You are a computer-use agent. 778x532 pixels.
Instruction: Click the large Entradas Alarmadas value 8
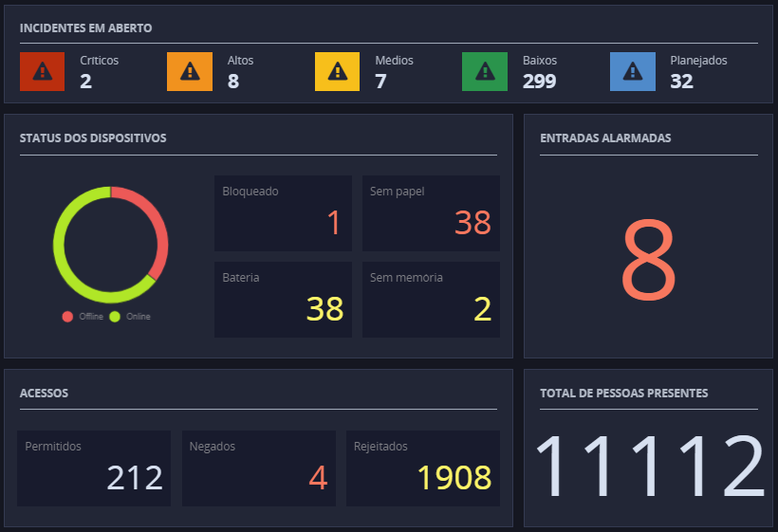[x=649, y=260]
